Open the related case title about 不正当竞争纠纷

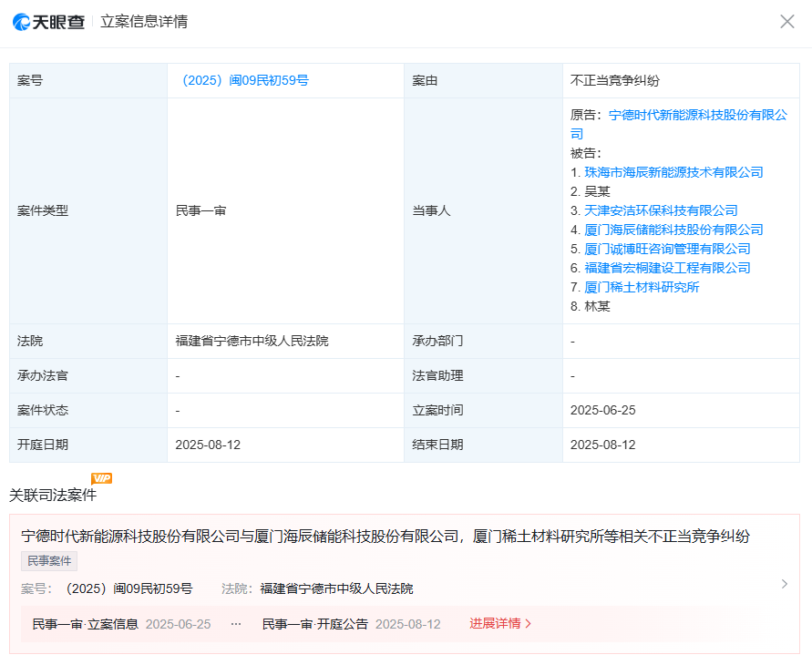coord(385,537)
